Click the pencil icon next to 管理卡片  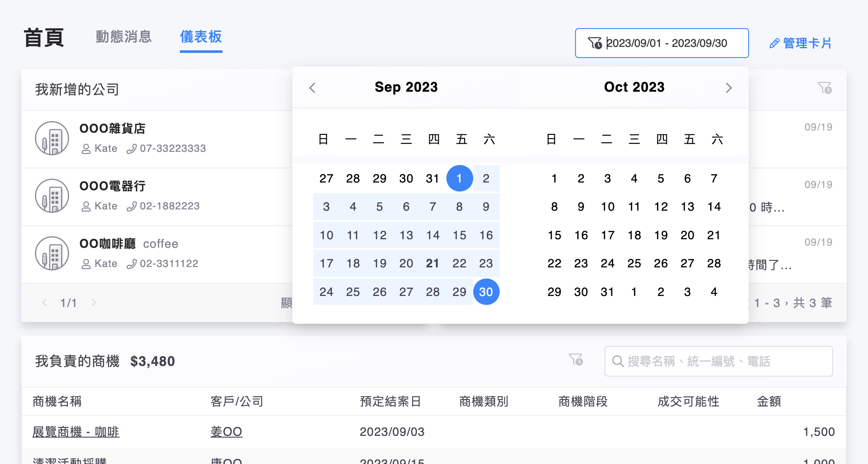click(x=774, y=43)
